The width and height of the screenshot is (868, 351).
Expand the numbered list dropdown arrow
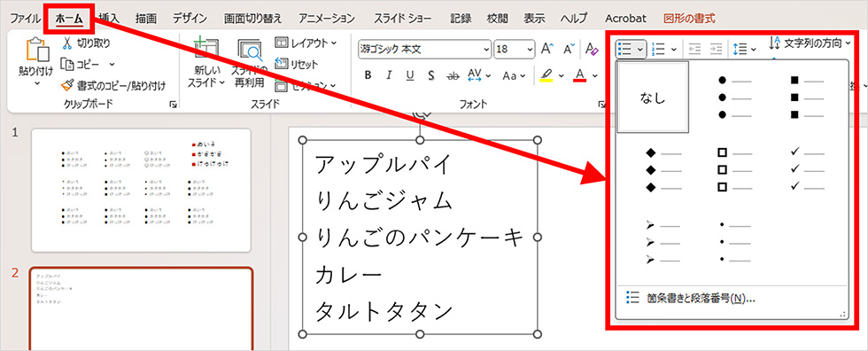tap(674, 50)
